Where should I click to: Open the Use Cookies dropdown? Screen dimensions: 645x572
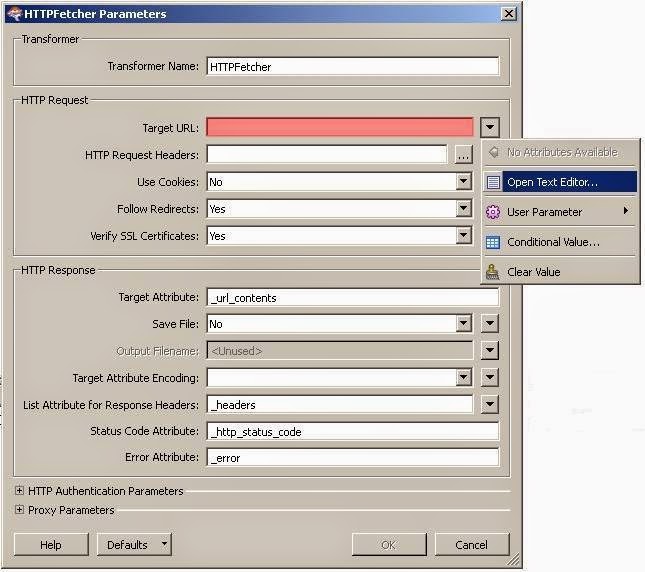click(x=464, y=181)
